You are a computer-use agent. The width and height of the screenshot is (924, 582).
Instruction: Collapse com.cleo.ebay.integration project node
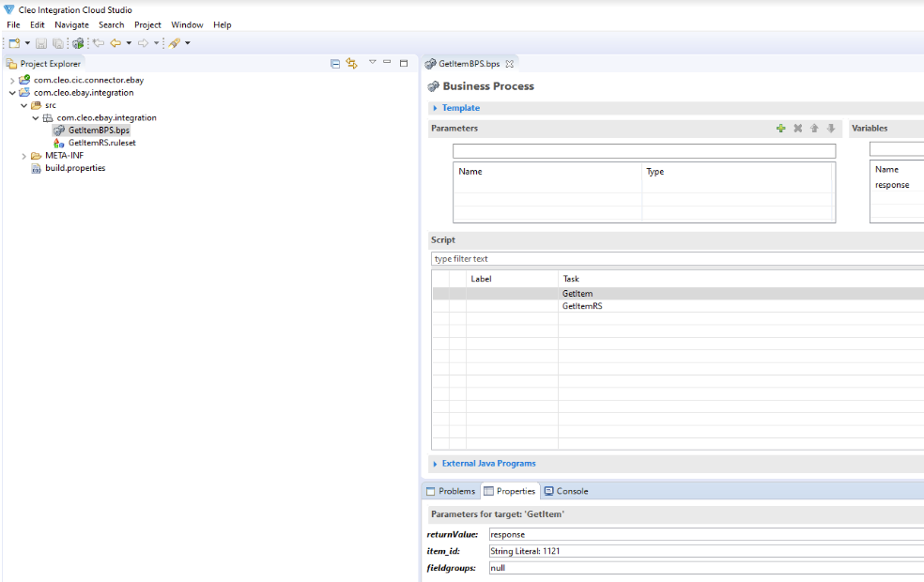click(x=12, y=93)
